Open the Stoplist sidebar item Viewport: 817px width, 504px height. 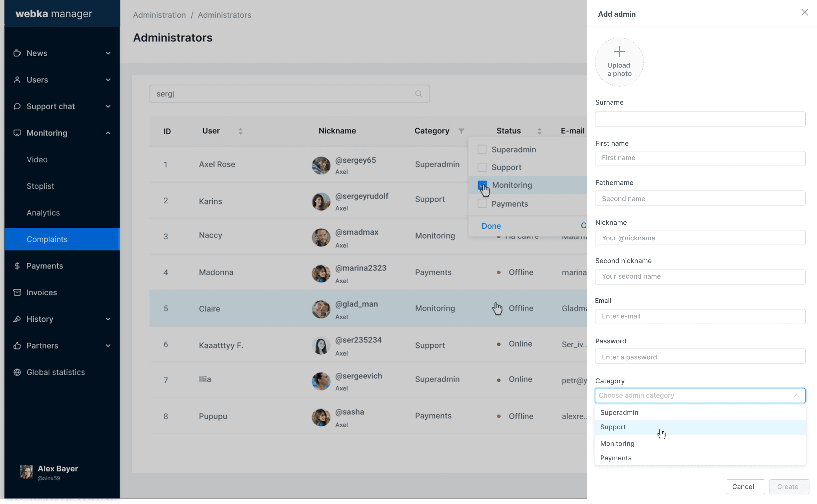click(x=40, y=186)
